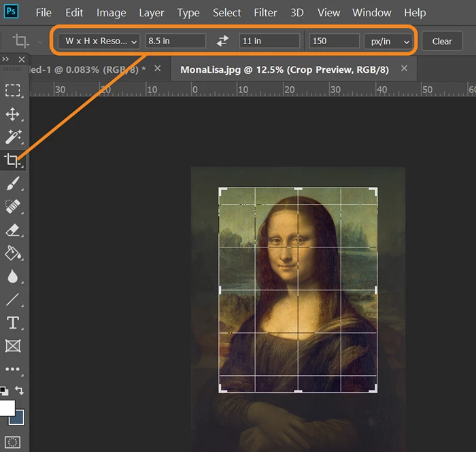Click the bottom-center crop edge handle
The height and width of the screenshot is (452, 476).
[x=298, y=392]
